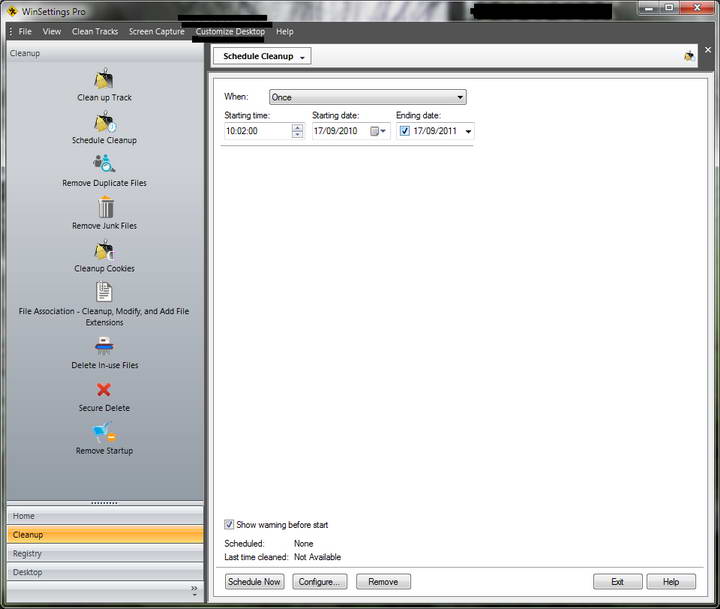The image size is (720, 609).
Task: Open the Cleanup Cookies icon
Action: [x=104, y=251]
